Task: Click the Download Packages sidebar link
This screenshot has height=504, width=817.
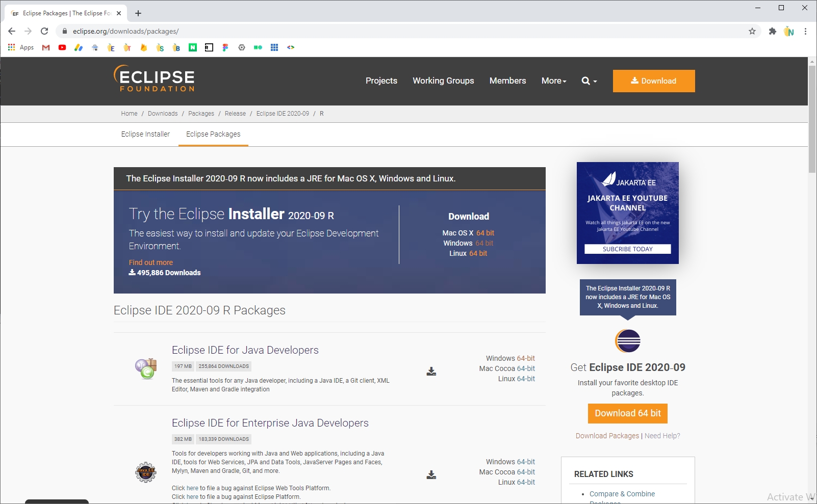Action: [x=607, y=436]
